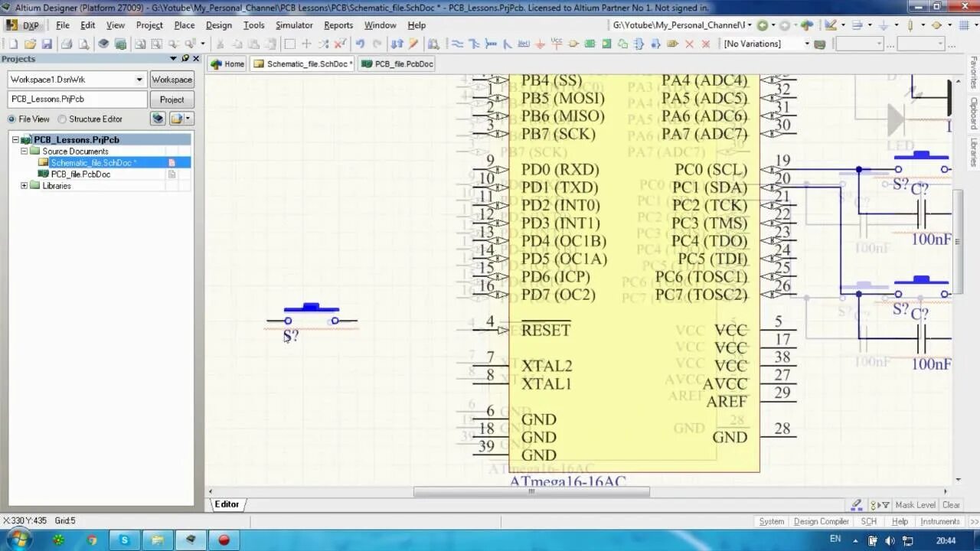Click the Undo arrow icon
Viewport: 980px width, 551px height.
[x=360, y=44]
